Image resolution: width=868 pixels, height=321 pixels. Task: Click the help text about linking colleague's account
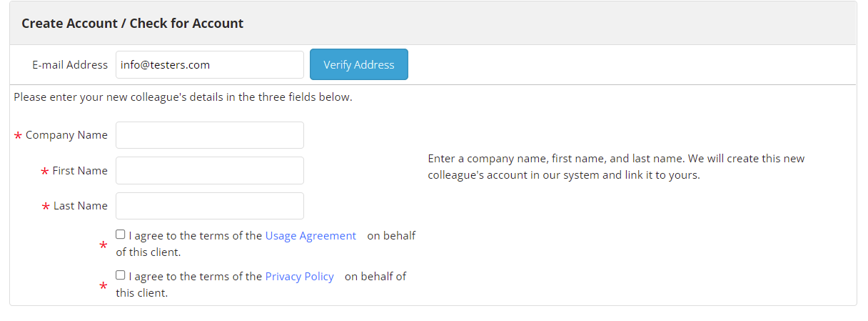[617, 167]
